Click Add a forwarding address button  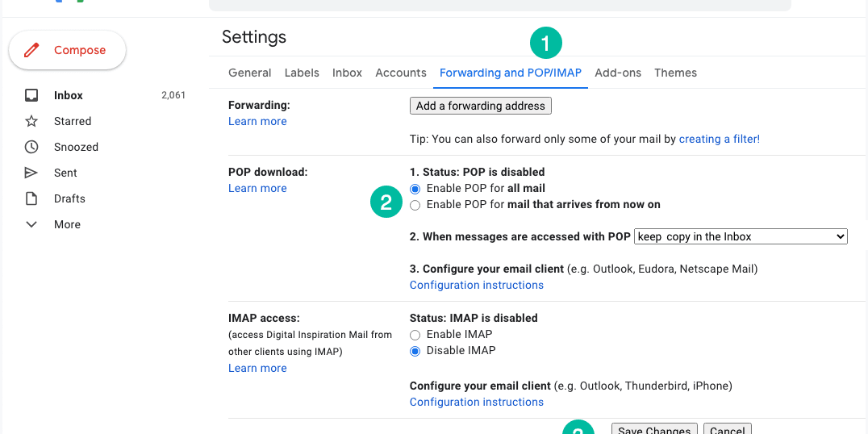[481, 106]
